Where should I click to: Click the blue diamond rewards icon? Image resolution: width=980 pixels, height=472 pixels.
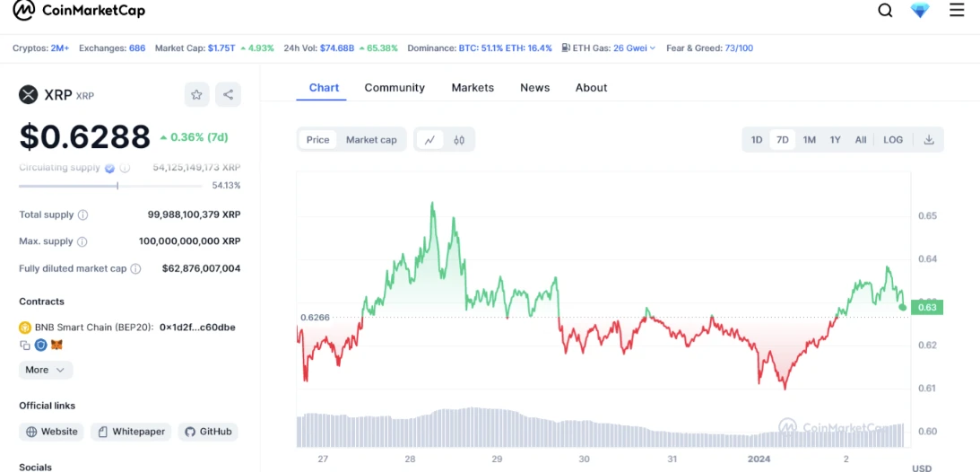pyautogui.click(x=920, y=11)
